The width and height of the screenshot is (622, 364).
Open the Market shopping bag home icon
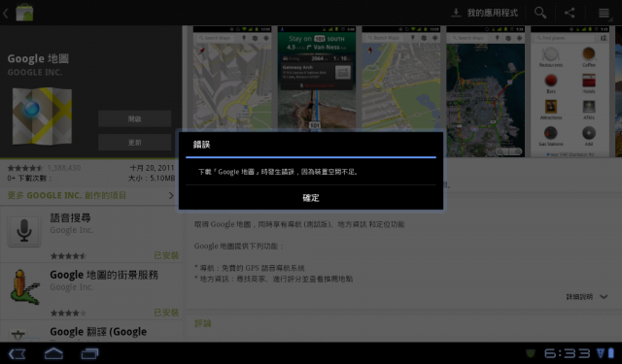click(x=24, y=13)
